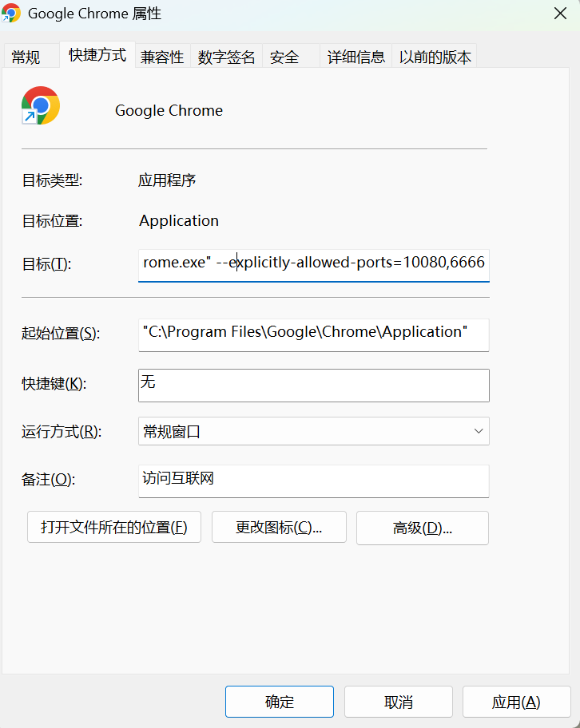Open the 兼容性 tab
The width and height of the screenshot is (580, 728).
tap(162, 57)
